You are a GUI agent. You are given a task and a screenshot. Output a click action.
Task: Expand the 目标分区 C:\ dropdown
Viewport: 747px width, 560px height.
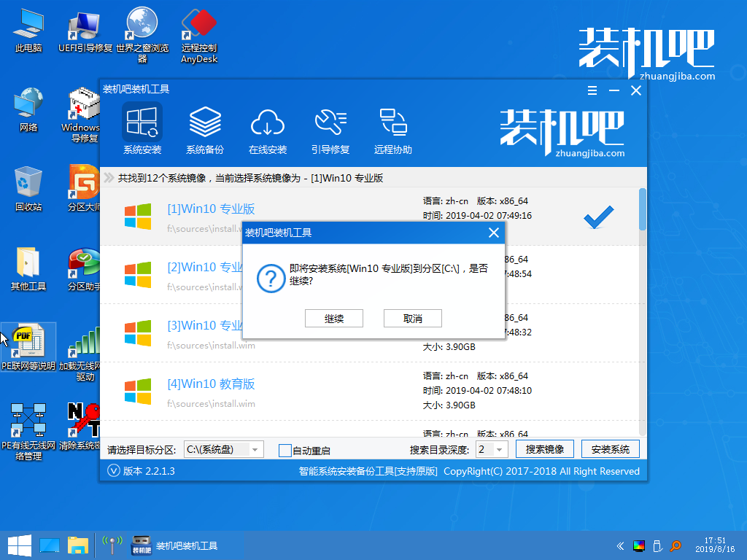[255, 450]
